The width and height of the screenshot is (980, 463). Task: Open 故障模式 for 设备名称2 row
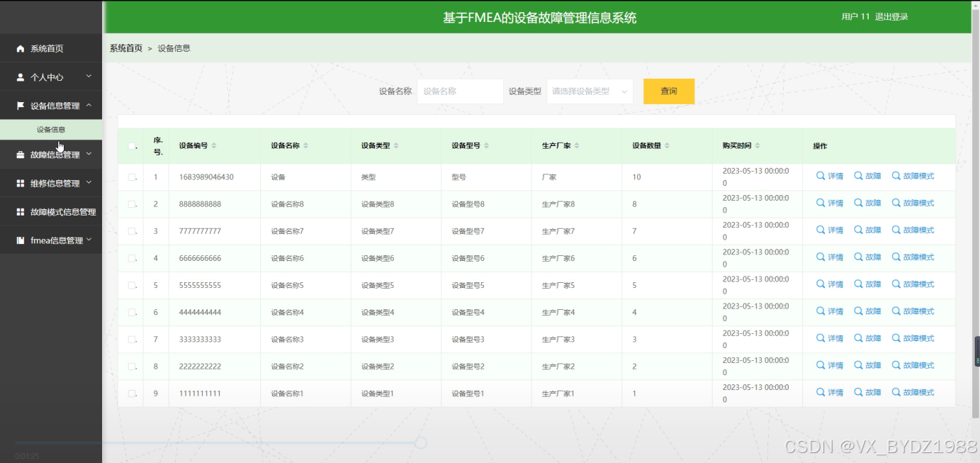point(913,365)
